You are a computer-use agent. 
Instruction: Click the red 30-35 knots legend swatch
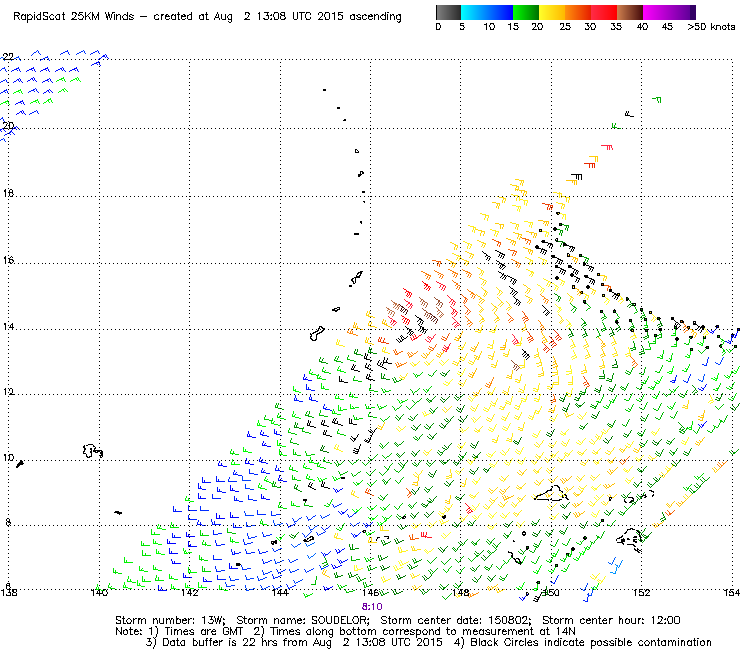tap(604, 12)
